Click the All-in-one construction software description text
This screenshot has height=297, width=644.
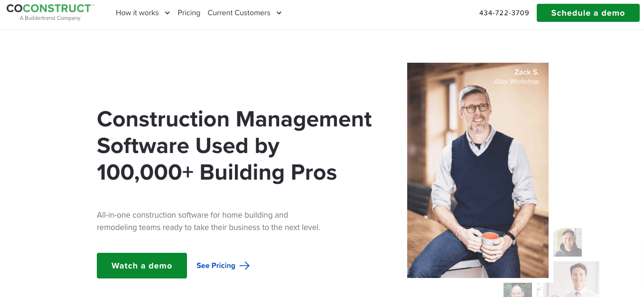[208, 221]
